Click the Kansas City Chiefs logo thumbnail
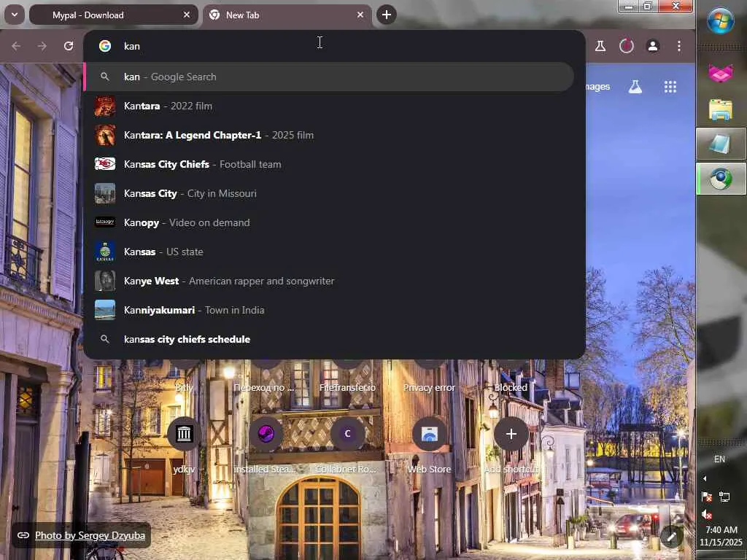Screen dimensions: 747x560 [105, 164]
